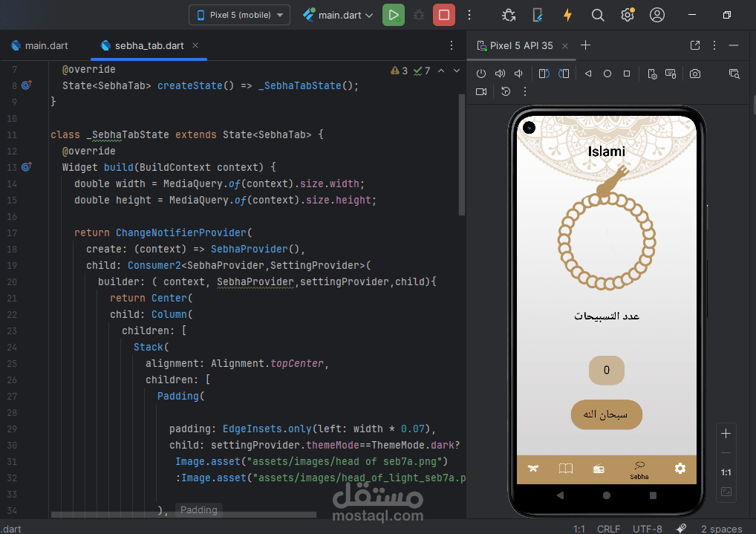Add a new device tab with plus icon
Image resolution: width=756 pixels, height=534 pixels.
click(585, 45)
